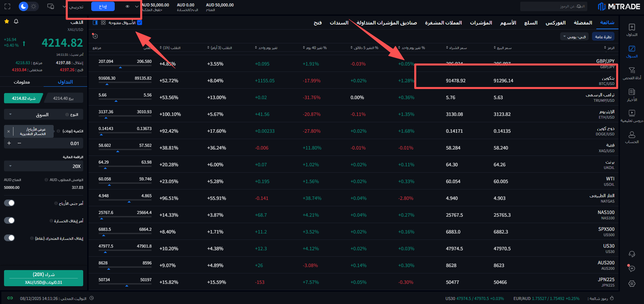Click the gold favorite star icon
Image resolution: width=644 pixels, height=304 pixels.
pyautogui.click(x=6, y=21)
